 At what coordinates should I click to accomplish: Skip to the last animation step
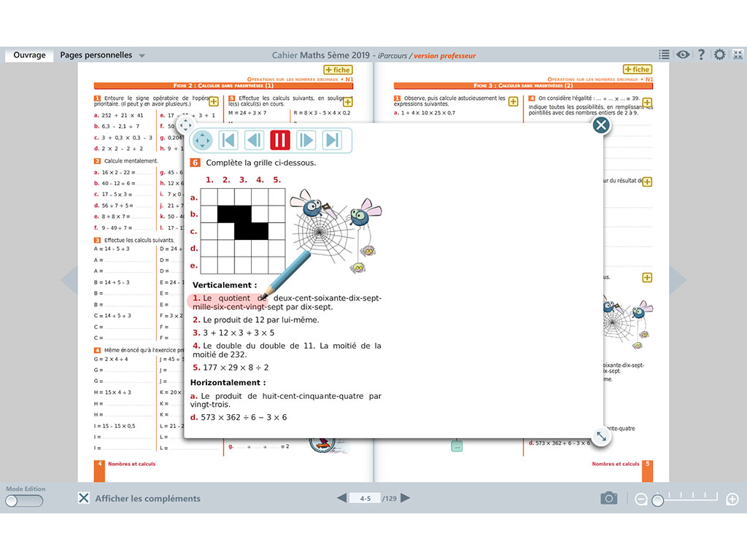332,140
